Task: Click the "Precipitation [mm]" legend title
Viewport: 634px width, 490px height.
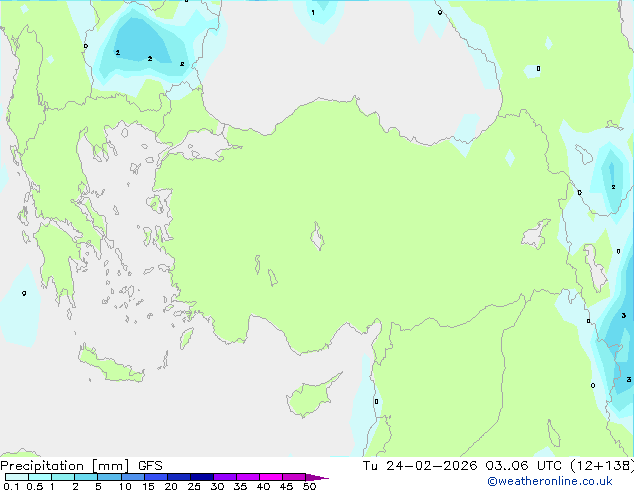Action: click(65, 466)
